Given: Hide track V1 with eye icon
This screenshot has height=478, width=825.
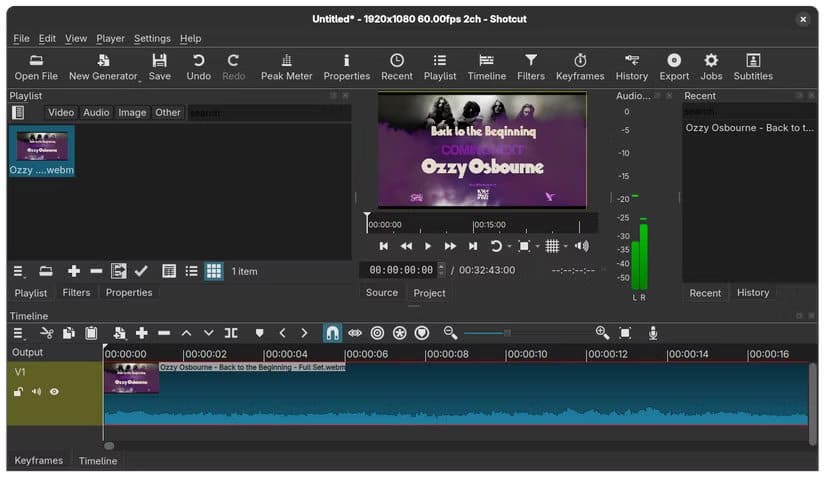Looking at the screenshot, I should 54,392.
